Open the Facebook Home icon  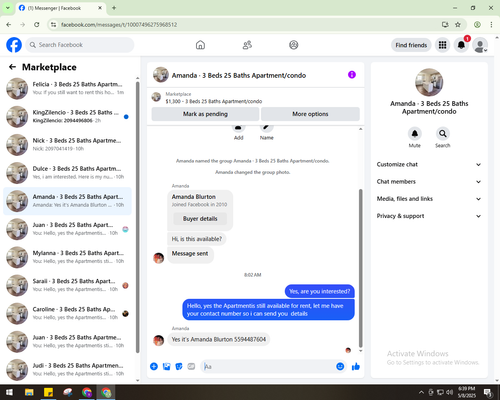tap(200, 45)
